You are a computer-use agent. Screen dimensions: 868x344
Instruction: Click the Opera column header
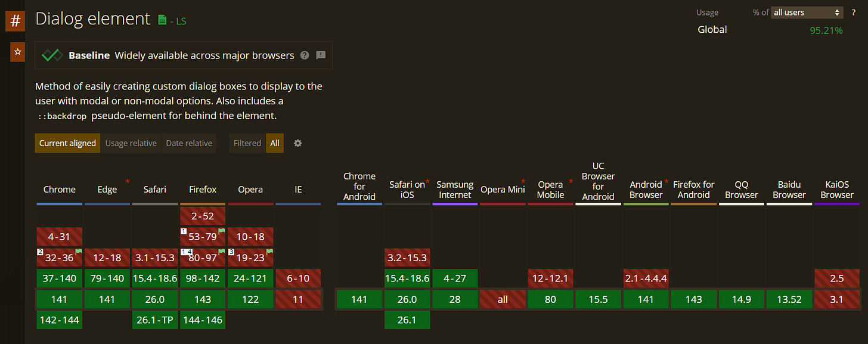[x=250, y=190]
